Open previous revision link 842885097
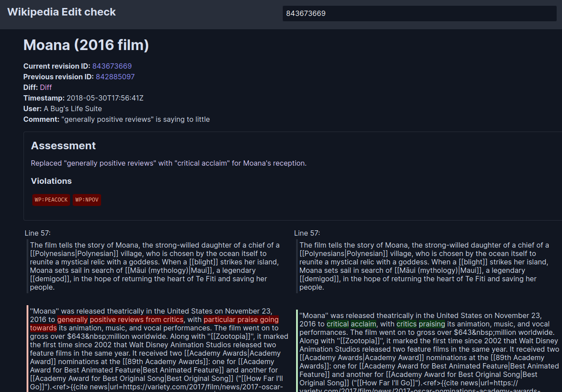562x392 pixels. pyautogui.click(x=115, y=77)
